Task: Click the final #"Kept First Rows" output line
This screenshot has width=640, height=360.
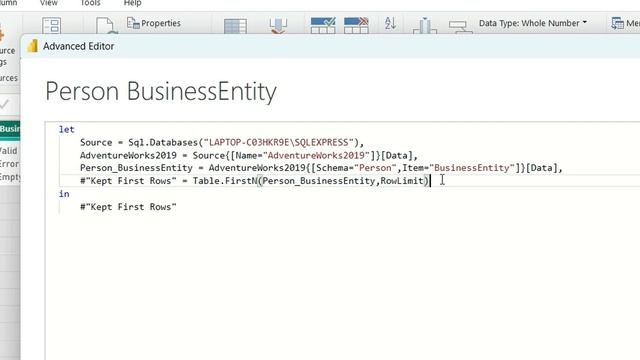Action: click(128, 207)
